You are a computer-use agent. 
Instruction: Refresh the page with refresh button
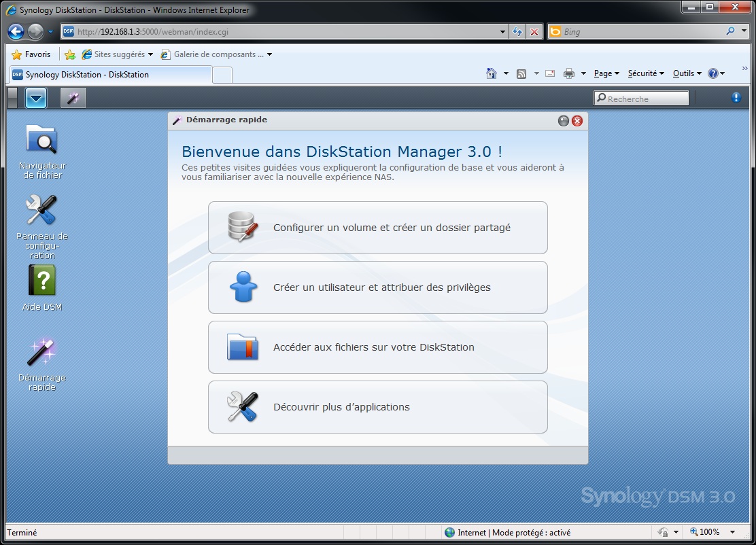517,32
